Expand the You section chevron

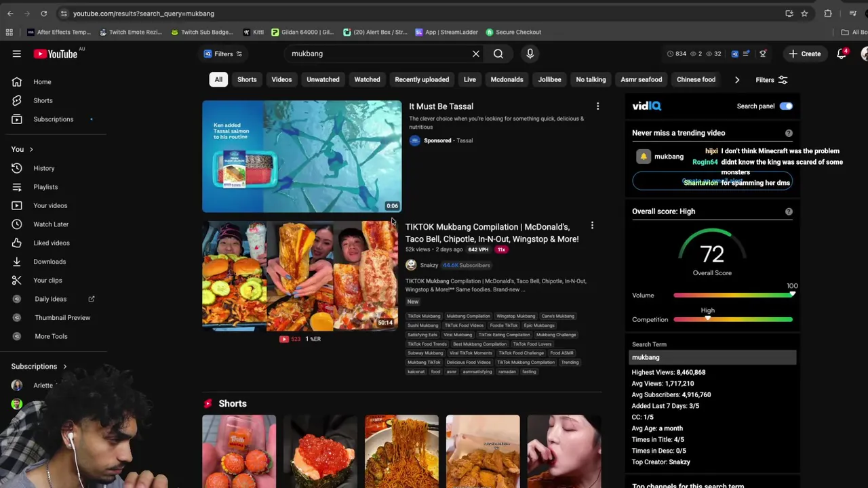(x=31, y=150)
